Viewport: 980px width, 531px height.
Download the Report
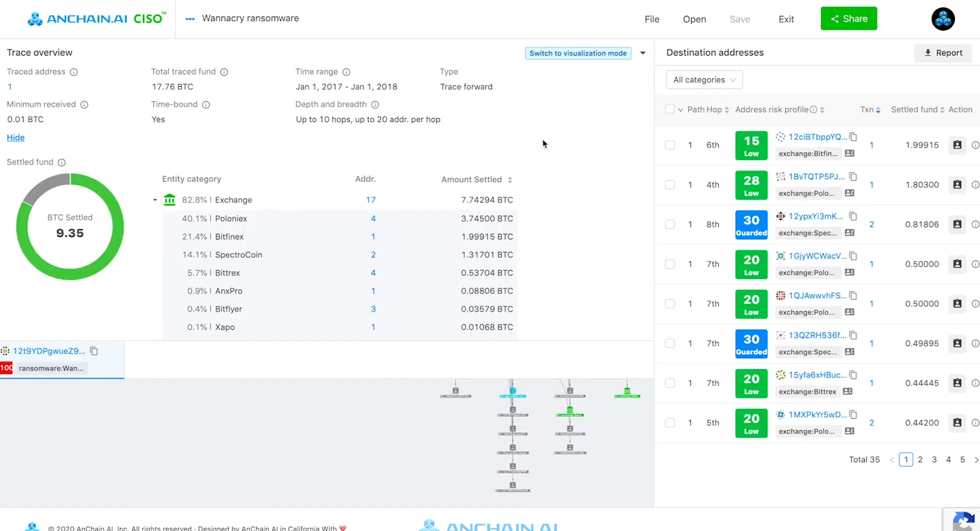coord(943,53)
